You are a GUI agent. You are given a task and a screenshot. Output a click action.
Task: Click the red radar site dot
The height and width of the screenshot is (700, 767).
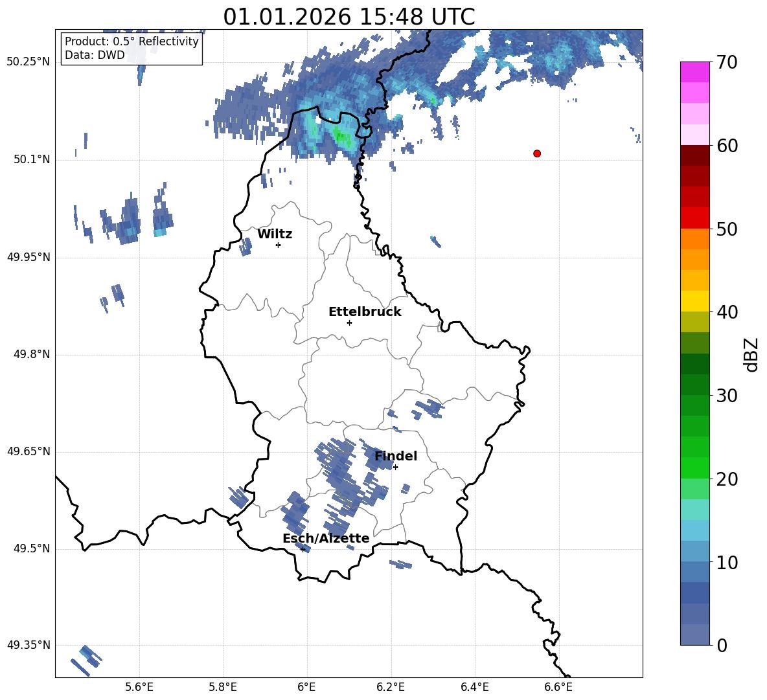point(537,153)
